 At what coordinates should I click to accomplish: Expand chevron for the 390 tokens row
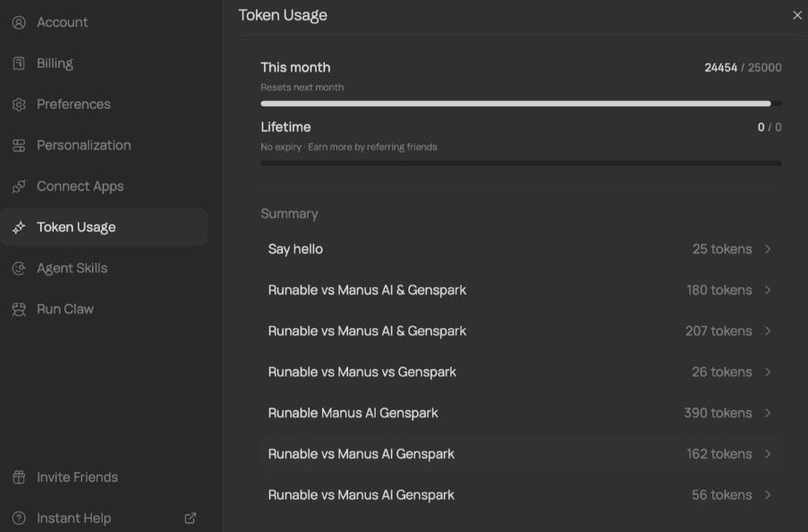pos(768,413)
